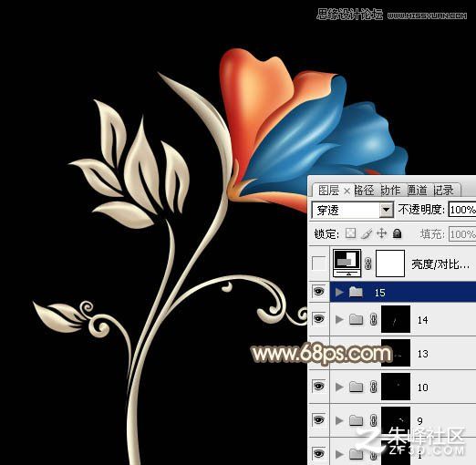This screenshot has width=476, height=465.
Task: Select the white mask thumbnail of the brightness/contrast layer
Action: [x=390, y=263]
